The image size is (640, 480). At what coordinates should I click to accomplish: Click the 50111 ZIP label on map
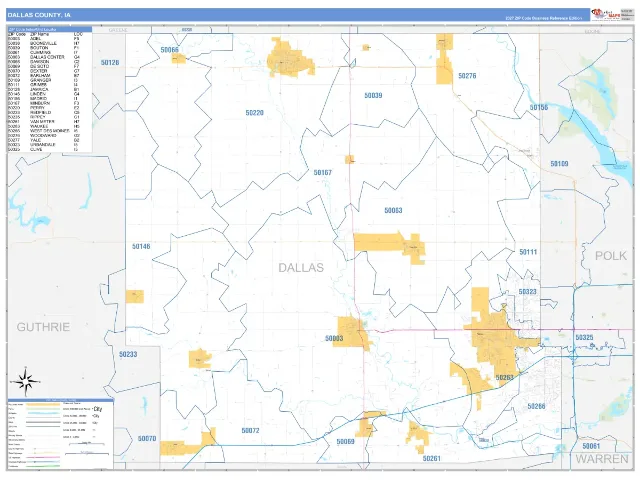tap(528, 252)
